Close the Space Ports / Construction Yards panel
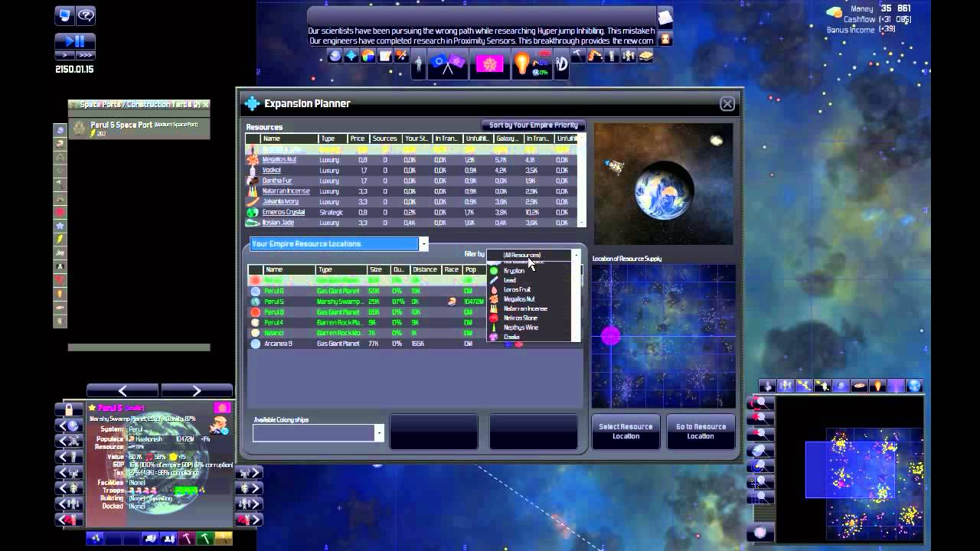The height and width of the screenshot is (551, 980). [x=205, y=104]
